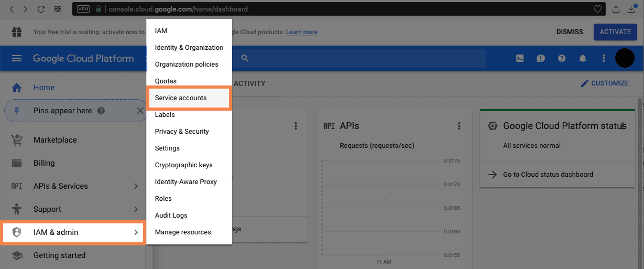
Task: Select Service accounts from submenu
Action: (x=181, y=98)
